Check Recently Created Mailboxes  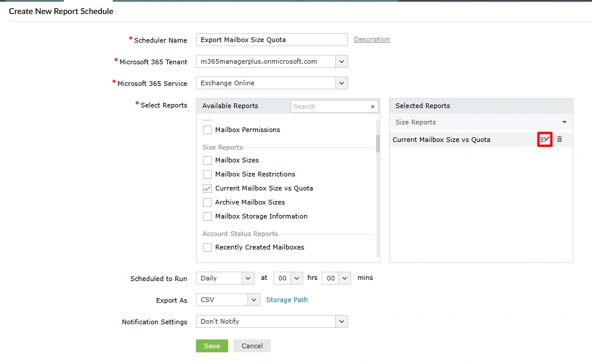coord(207,247)
